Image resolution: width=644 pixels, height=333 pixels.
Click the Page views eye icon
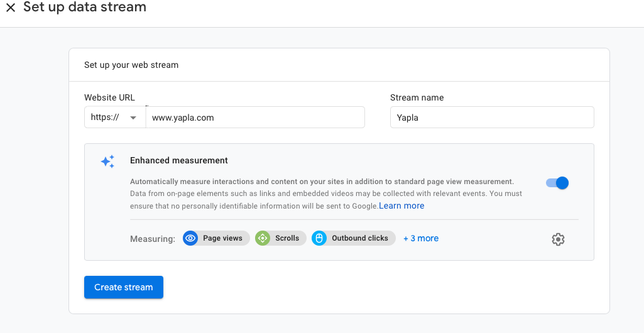(x=190, y=238)
